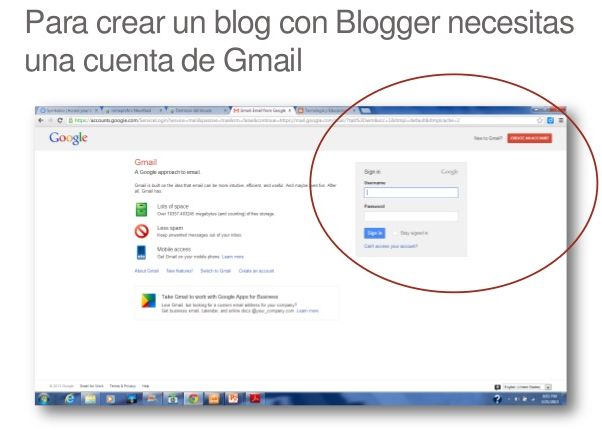Click into the Password field
602x430 pixels.
(411, 216)
